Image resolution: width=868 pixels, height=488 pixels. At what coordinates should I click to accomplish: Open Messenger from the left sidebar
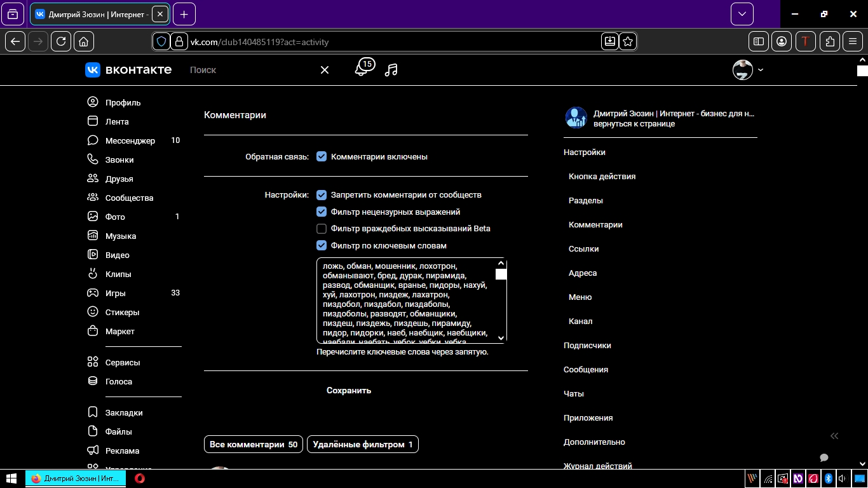pos(130,140)
